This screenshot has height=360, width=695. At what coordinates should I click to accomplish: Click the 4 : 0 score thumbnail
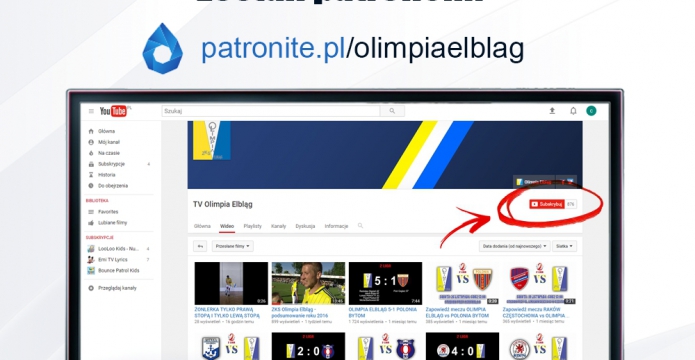pos(463,346)
